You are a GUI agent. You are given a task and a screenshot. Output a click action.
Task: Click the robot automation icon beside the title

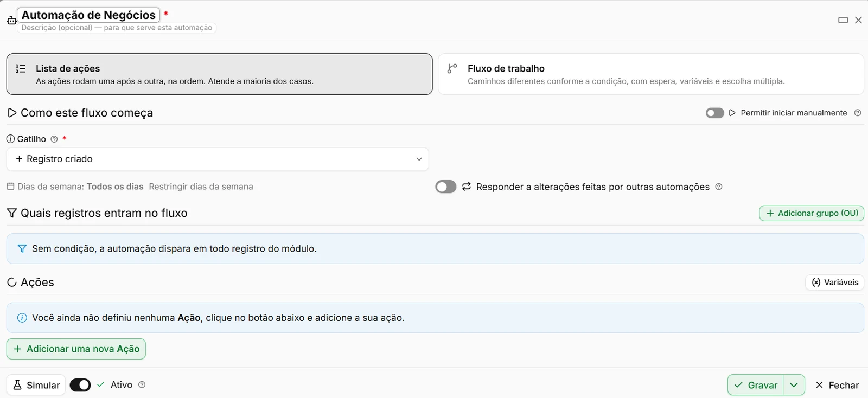[11, 21]
